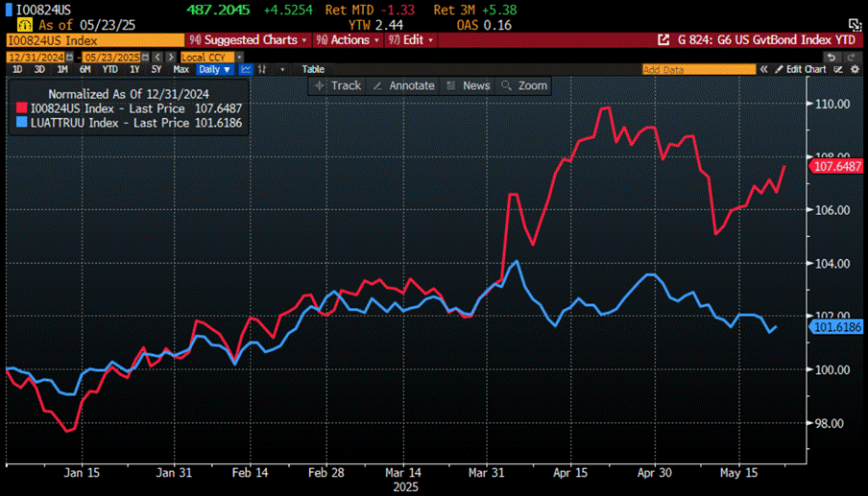Click the Add Data input field
Viewport: 868px width, 496px height.
coord(699,69)
